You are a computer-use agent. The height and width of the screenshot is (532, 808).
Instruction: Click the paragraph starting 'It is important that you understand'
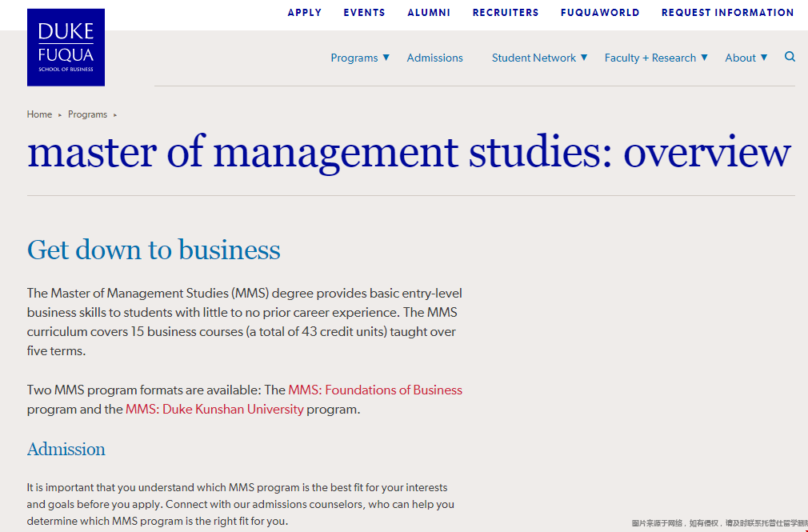241,504
